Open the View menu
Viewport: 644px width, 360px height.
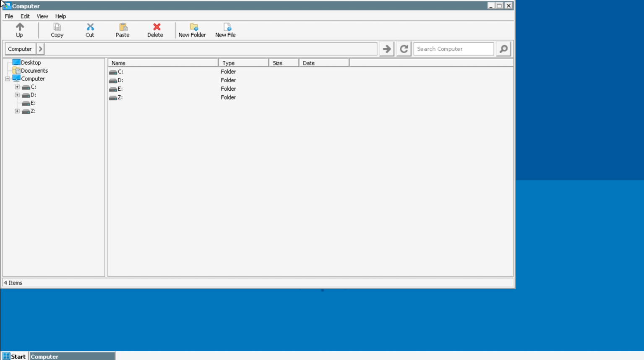[42, 16]
